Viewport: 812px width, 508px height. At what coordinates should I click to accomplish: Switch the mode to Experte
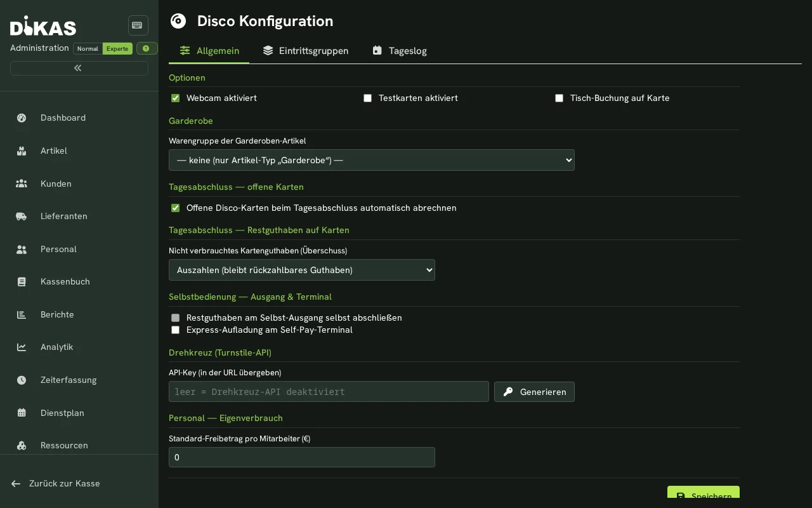point(117,49)
